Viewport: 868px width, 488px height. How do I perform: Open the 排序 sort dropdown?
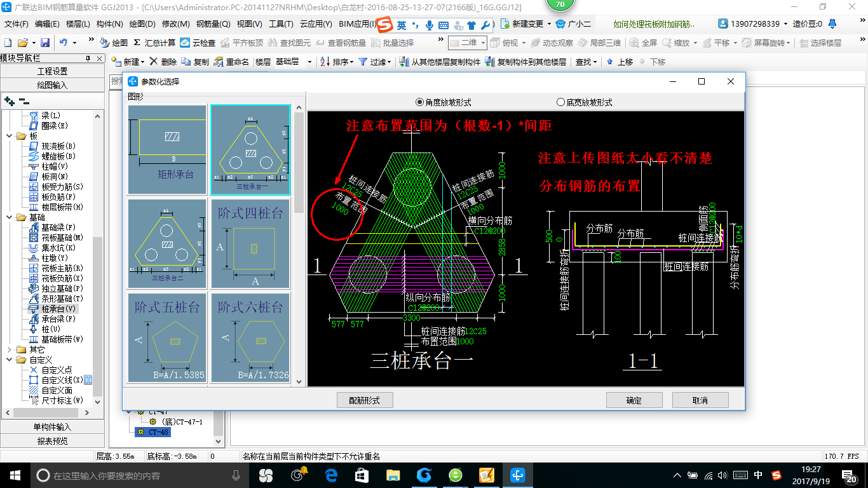[x=351, y=62]
